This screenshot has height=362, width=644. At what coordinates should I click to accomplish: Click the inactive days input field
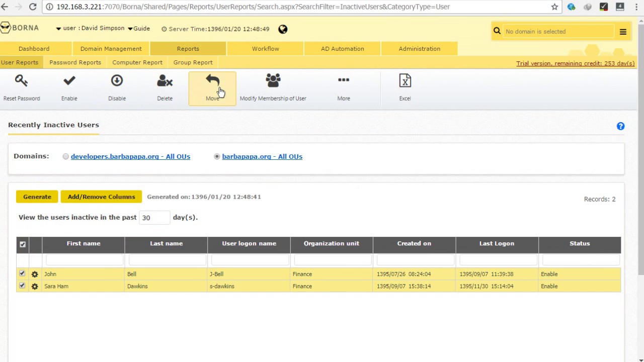coord(154,218)
